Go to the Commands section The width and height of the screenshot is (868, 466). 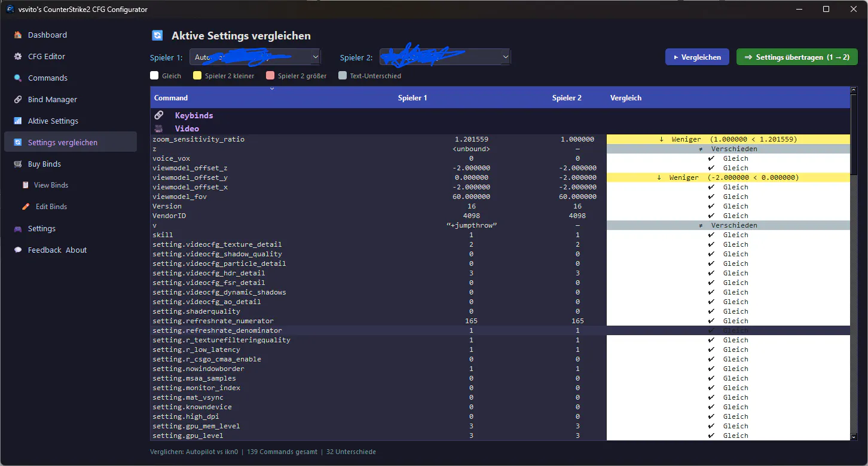point(71,78)
